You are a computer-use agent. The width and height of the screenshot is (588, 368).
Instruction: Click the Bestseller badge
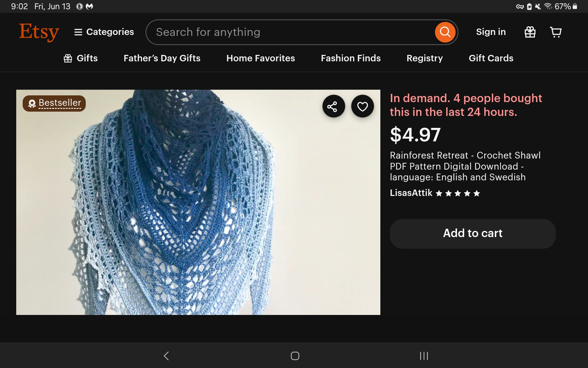point(54,103)
